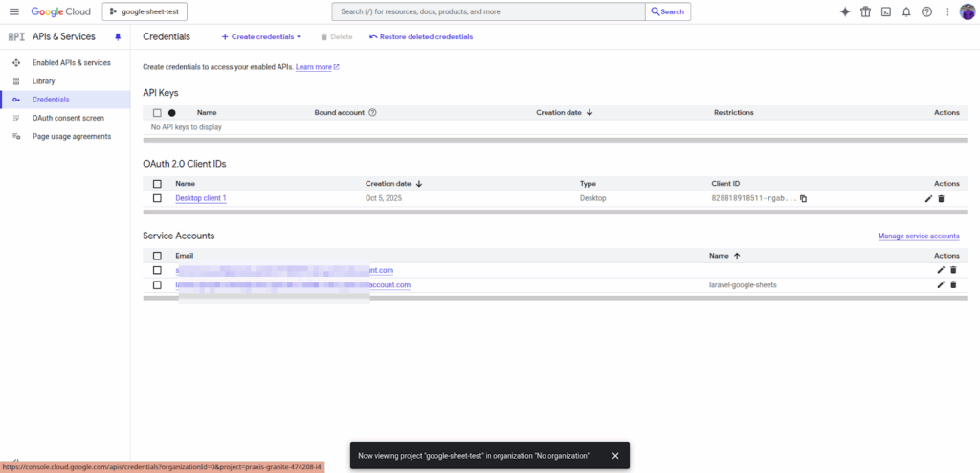
Task: Open the notifications bell
Action: point(905,11)
